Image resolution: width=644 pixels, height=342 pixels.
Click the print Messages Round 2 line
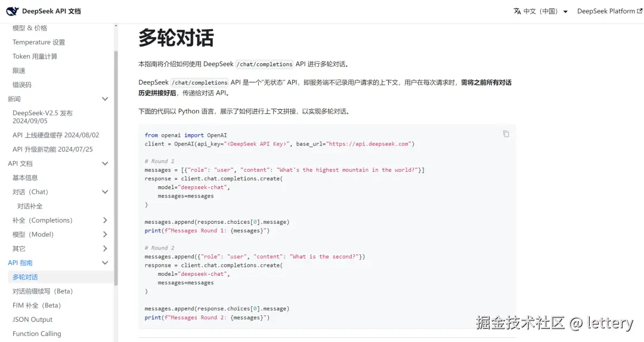(207, 318)
